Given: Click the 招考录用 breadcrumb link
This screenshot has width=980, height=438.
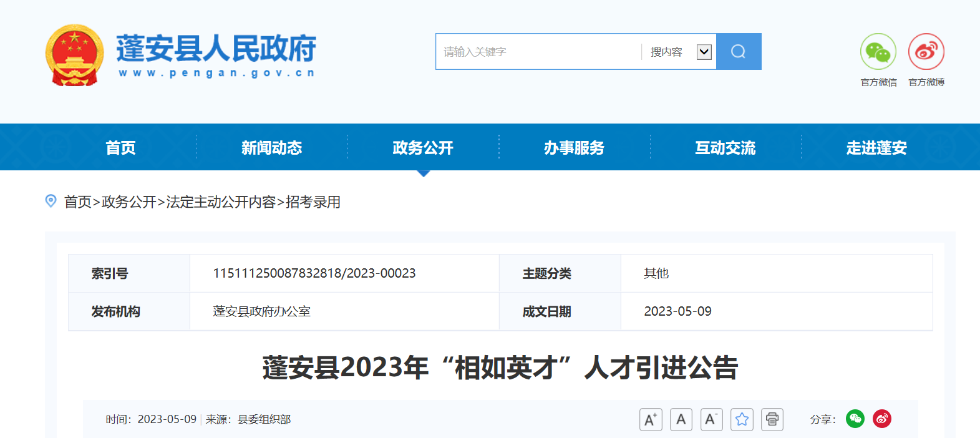Looking at the screenshot, I should coord(313,202).
